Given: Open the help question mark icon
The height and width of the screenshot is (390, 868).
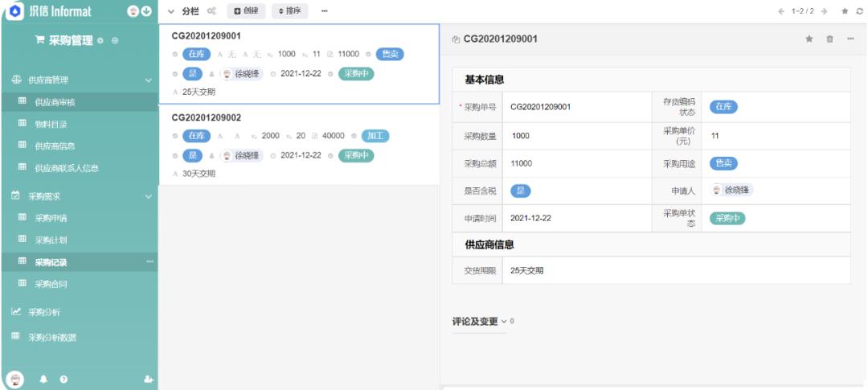Looking at the screenshot, I should (x=63, y=380).
